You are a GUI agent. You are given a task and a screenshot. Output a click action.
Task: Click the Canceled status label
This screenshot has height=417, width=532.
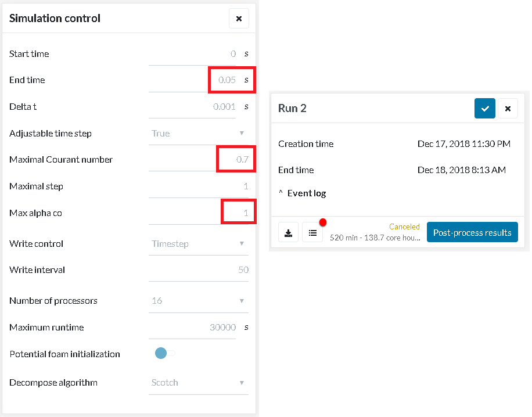pos(404,227)
